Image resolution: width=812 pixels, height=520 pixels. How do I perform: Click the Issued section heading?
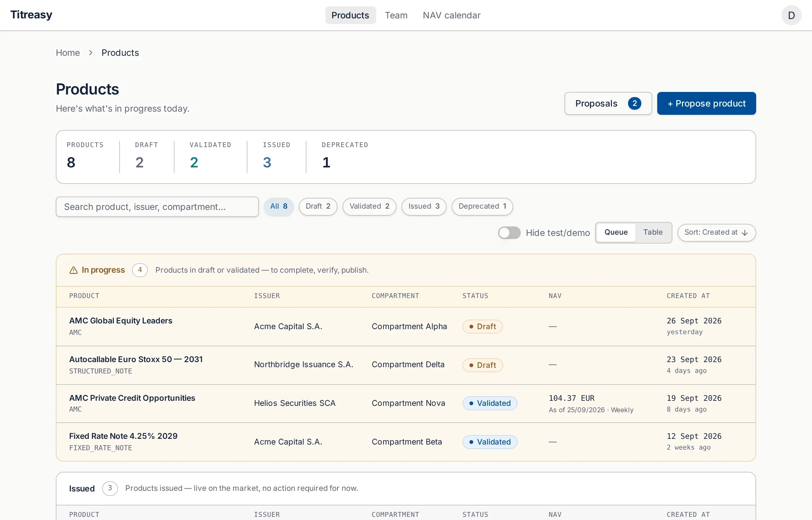pyautogui.click(x=82, y=489)
